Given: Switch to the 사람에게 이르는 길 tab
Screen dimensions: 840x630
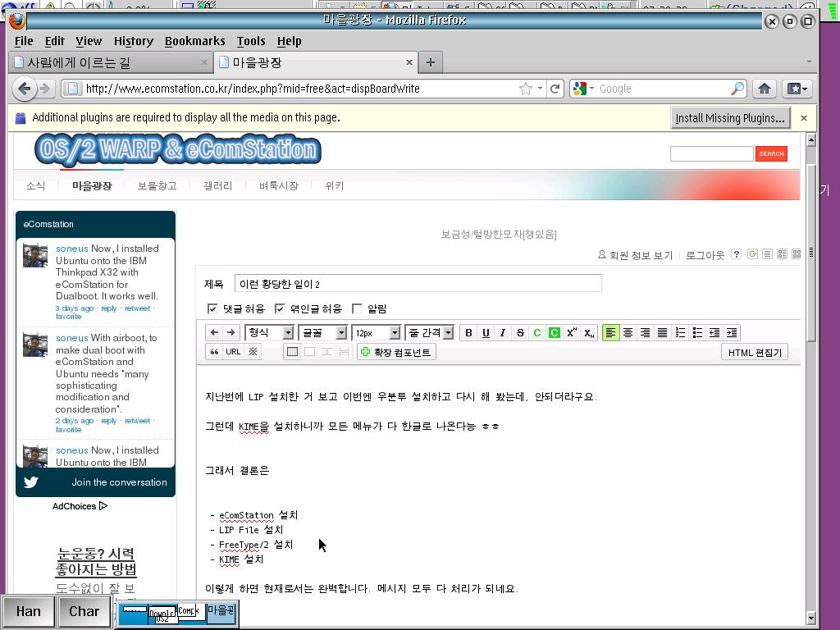Looking at the screenshot, I should tap(111, 62).
